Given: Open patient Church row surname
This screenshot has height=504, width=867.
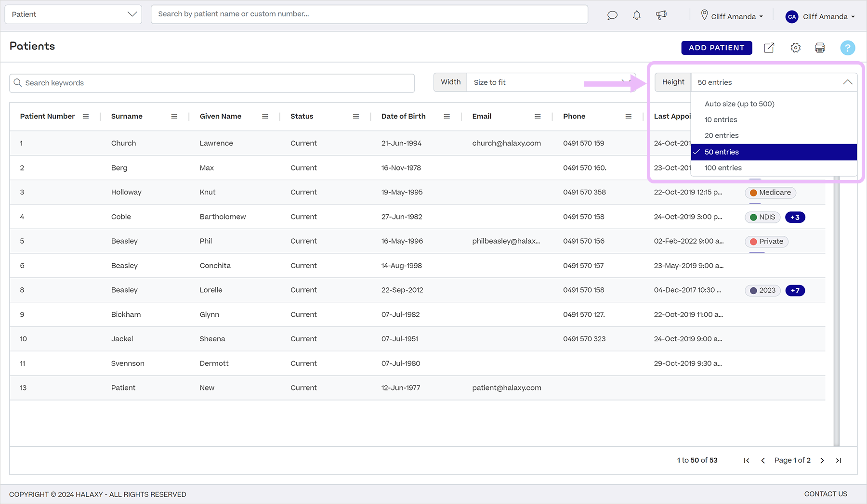Looking at the screenshot, I should (x=124, y=143).
